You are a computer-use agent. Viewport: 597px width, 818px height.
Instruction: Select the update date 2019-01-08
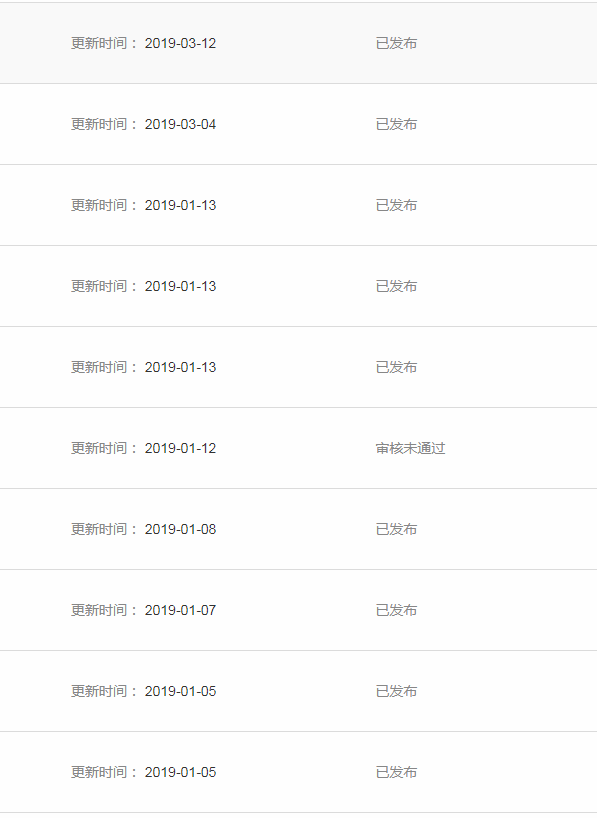(180, 529)
